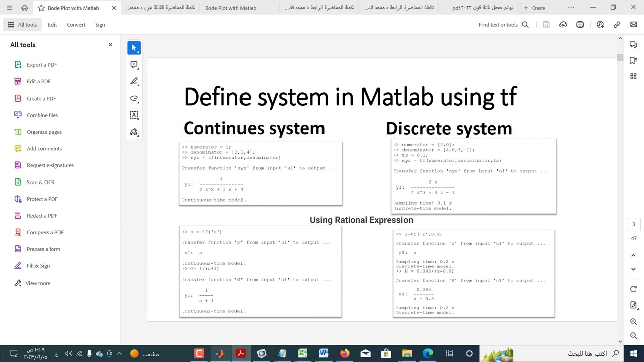This screenshot has width=644, height=362.
Task: Open the three-dots more options menu
Action: (x=571, y=8)
